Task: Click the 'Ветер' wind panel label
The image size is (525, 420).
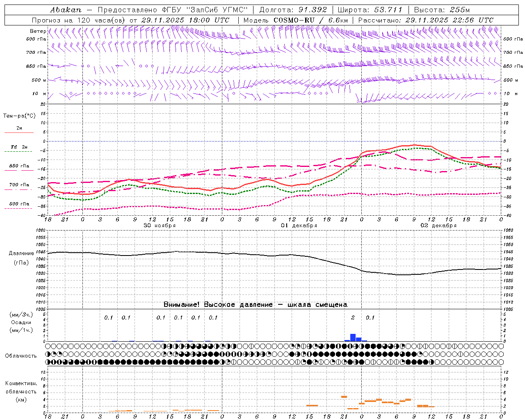Action: point(38,31)
